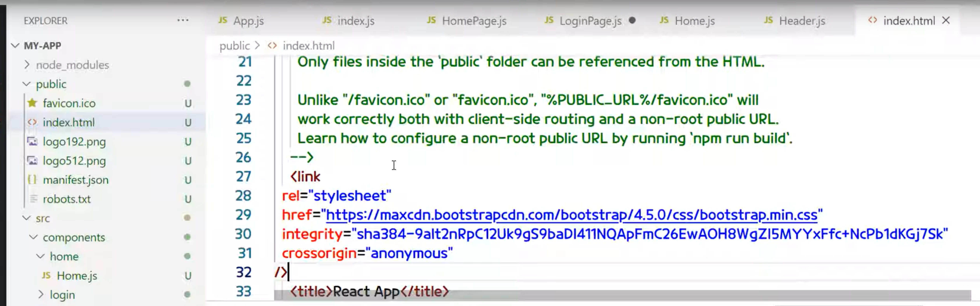Switch to the LoginPage.js tab
980x306 pixels.
pyautogui.click(x=590, y=21)
